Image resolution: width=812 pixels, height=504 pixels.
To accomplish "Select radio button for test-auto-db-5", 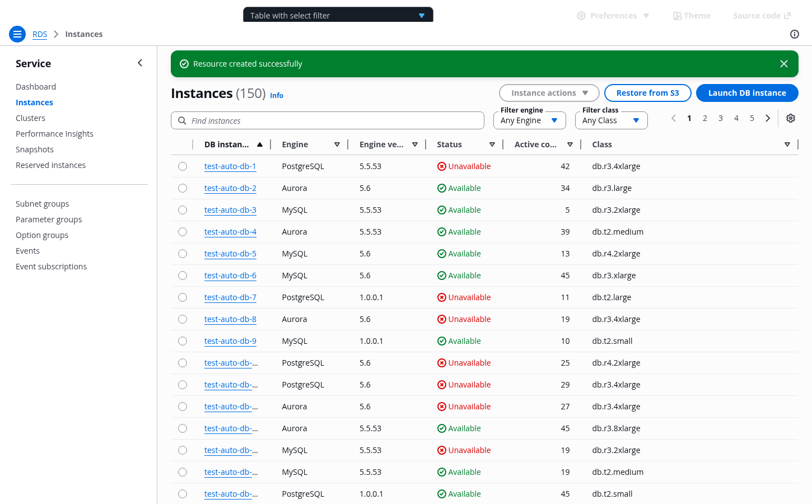I will click(183, 254).
